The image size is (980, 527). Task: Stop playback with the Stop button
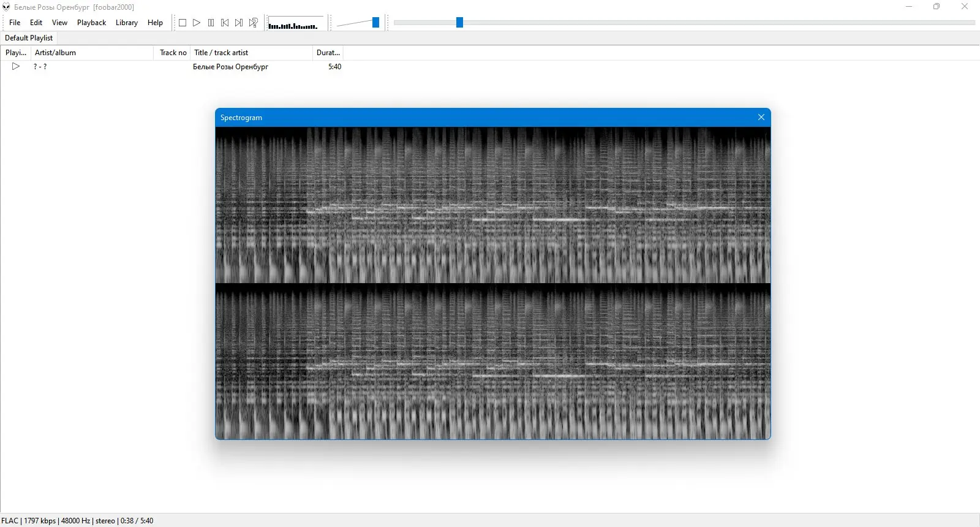pyautogui.click(x=183, y=23)
